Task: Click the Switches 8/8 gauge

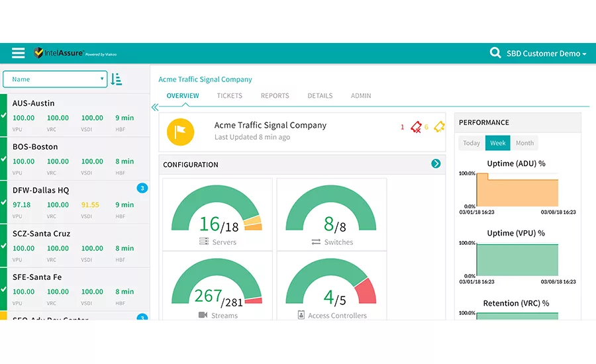Action: pos(331,208)
